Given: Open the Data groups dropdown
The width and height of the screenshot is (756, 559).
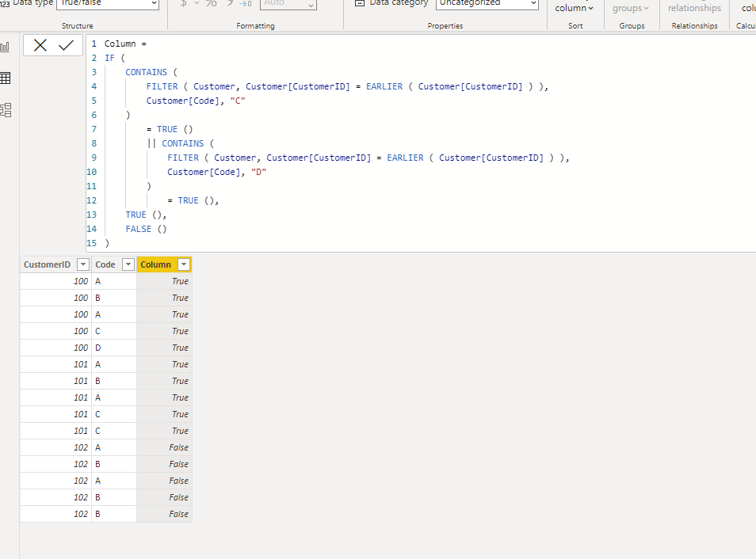Looking at the screenshot, I should pyautogui.click(x=631, y=8).
